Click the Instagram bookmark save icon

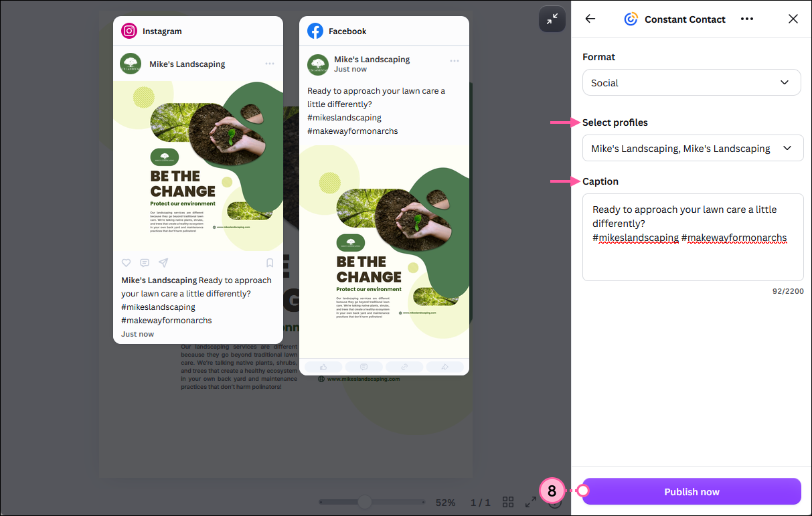point(270,263)
